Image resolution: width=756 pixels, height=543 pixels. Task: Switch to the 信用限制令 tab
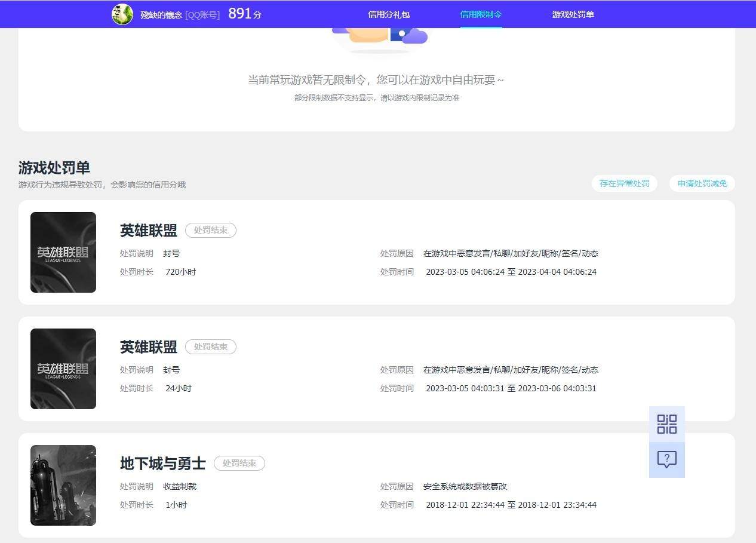pos(481,14)
